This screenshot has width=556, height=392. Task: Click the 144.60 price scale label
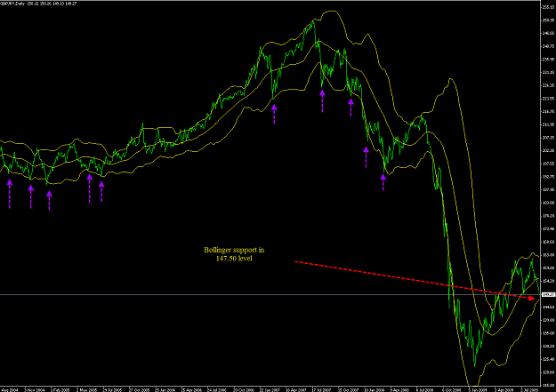(549, 307)
